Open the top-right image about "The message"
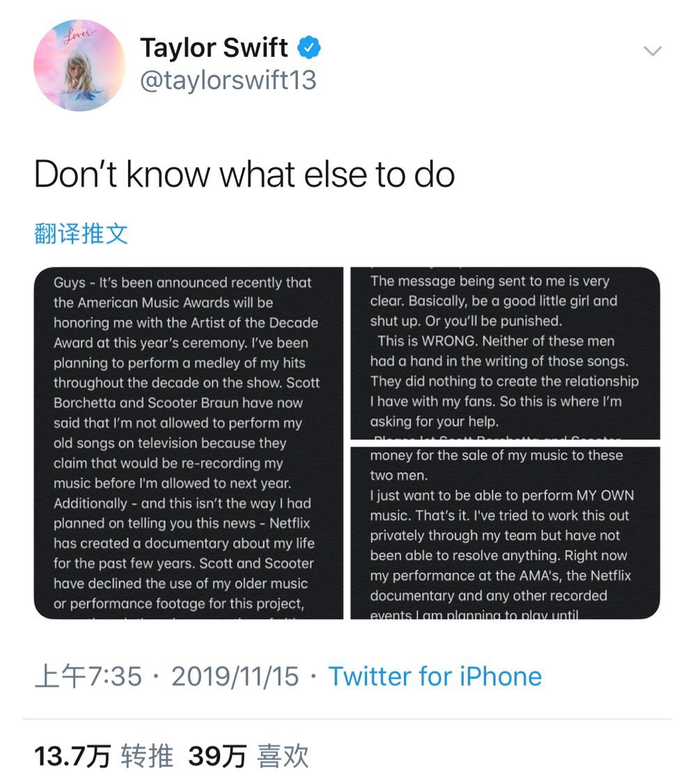This screenshot has width=694, height=784. [x=505, y=353]
